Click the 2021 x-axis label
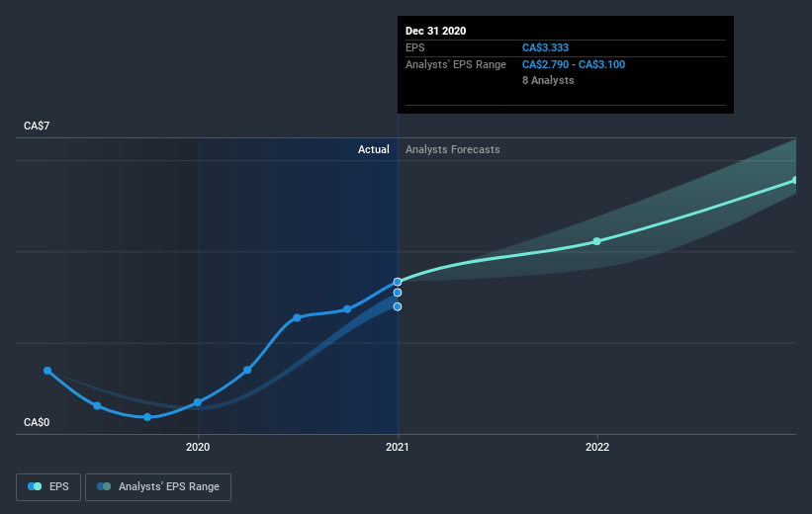The height and width of the screenshot is (514, 812). click(398, 447)
